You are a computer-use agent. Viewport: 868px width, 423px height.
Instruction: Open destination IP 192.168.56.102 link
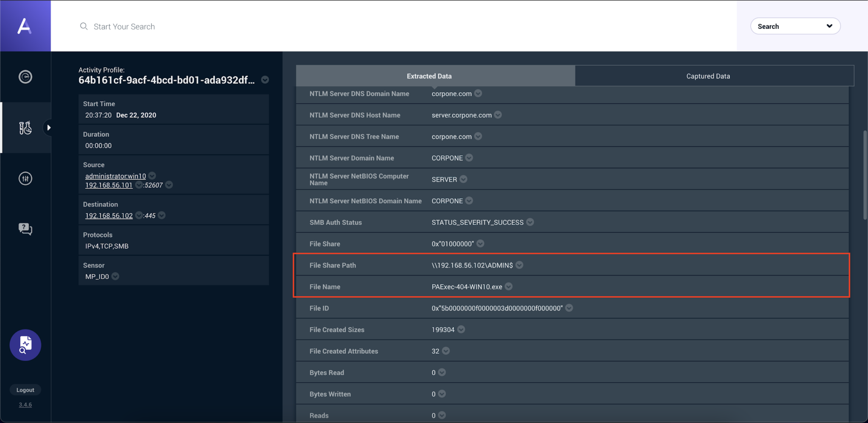[x=109, y=216]
